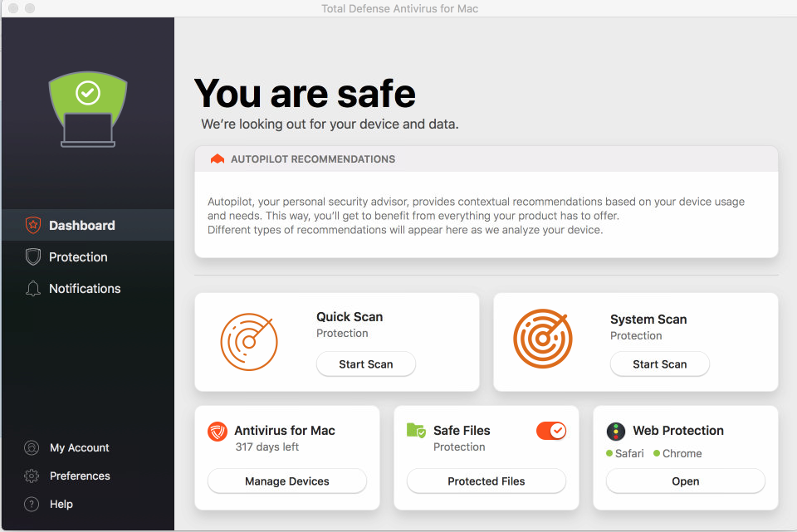Start the Quick Scan
The image size is (797, 532).
click(x=366, y=364)
